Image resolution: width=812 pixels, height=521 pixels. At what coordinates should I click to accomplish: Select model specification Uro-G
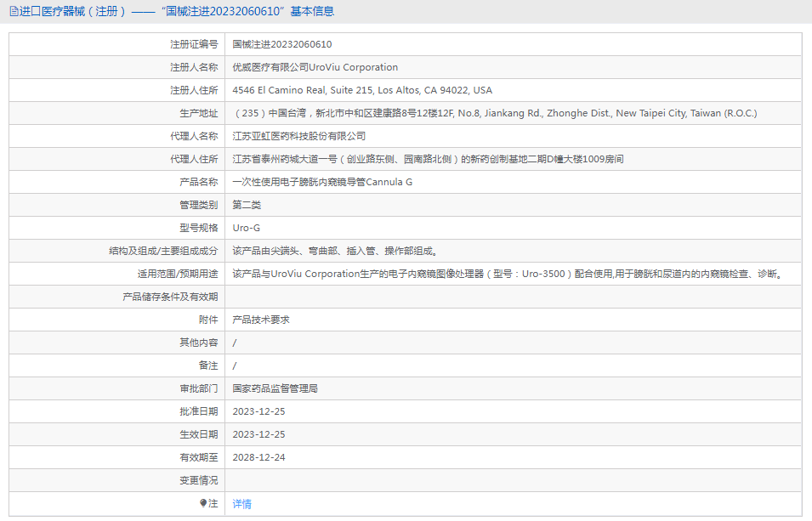(x=247, y=228)
